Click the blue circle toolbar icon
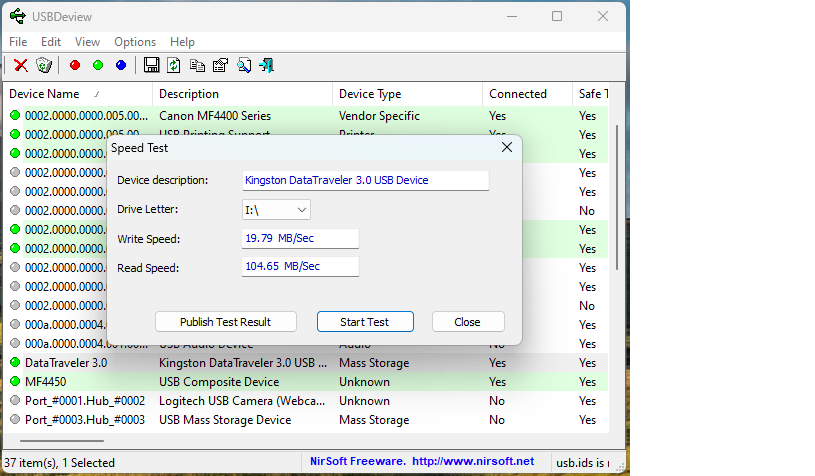 (x=121, y=65)
